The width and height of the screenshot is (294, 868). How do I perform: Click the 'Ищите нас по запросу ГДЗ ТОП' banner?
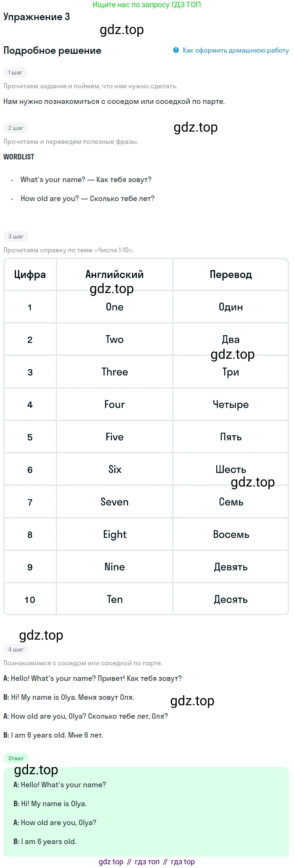(x=147, y=5)
